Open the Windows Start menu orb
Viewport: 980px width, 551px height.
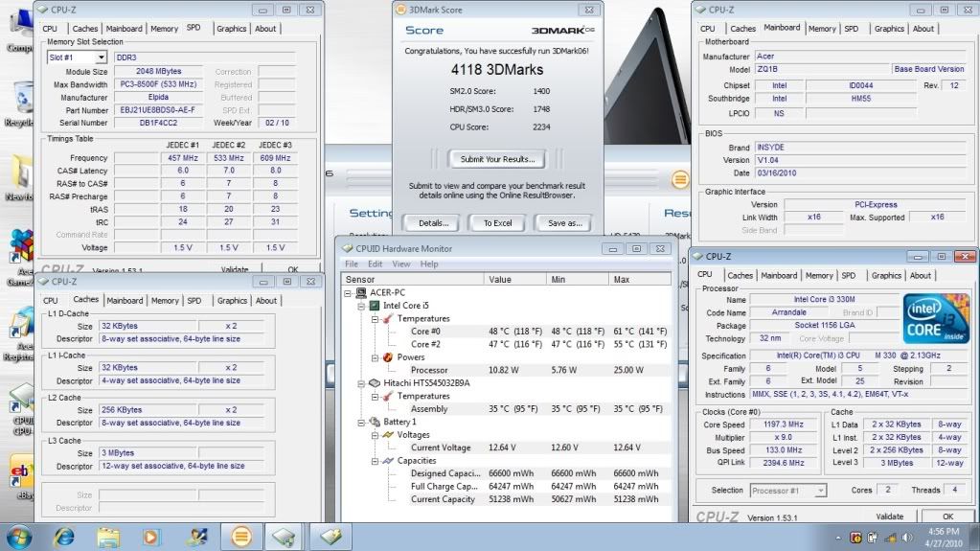17,537
